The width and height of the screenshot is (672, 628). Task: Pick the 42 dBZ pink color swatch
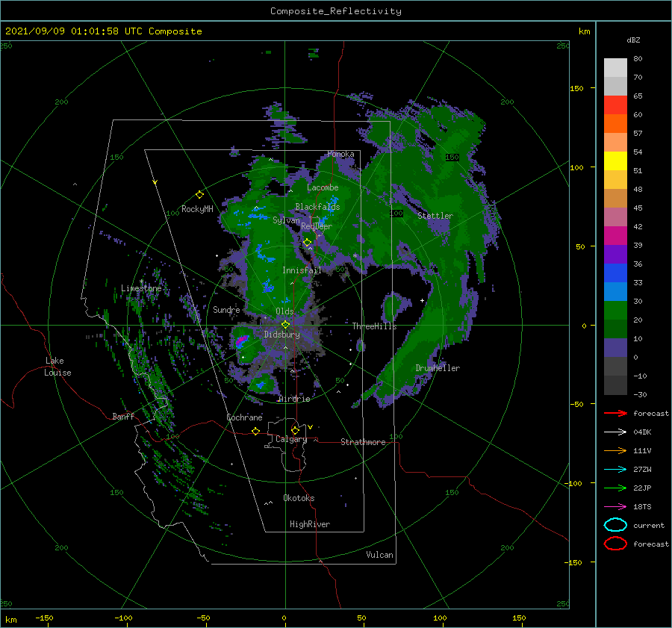click(x=615, y=217)
